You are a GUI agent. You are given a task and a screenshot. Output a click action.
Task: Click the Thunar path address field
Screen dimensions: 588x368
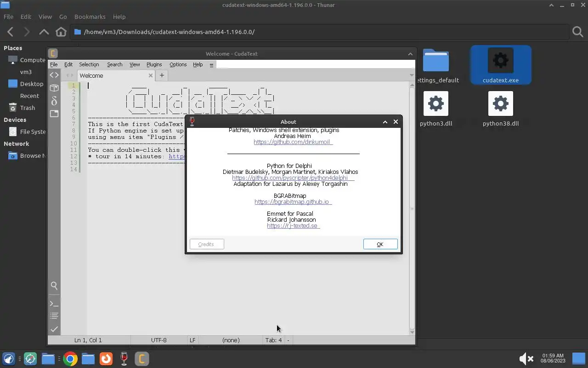click(320, 32)
